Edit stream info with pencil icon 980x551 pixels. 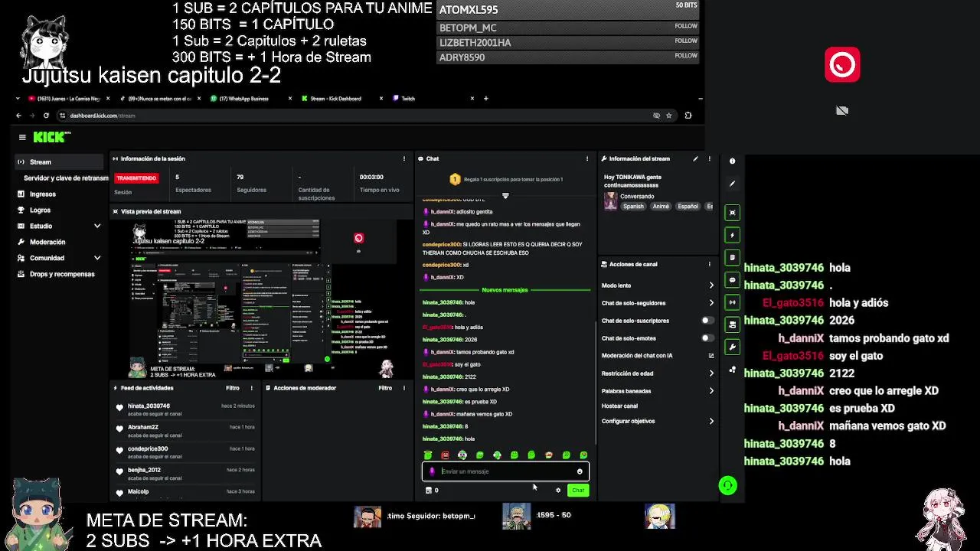point(696,158)
